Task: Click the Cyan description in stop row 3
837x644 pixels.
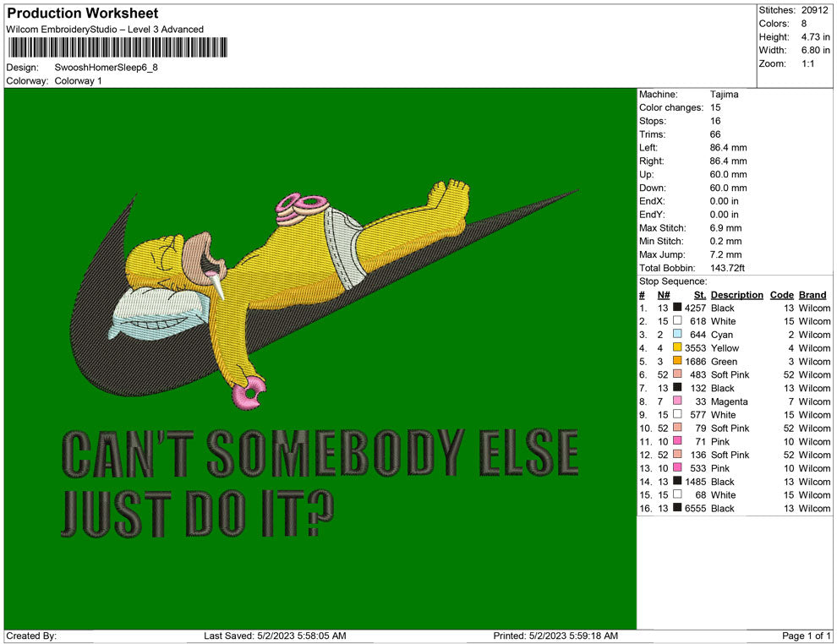Action: coord(722,335)
